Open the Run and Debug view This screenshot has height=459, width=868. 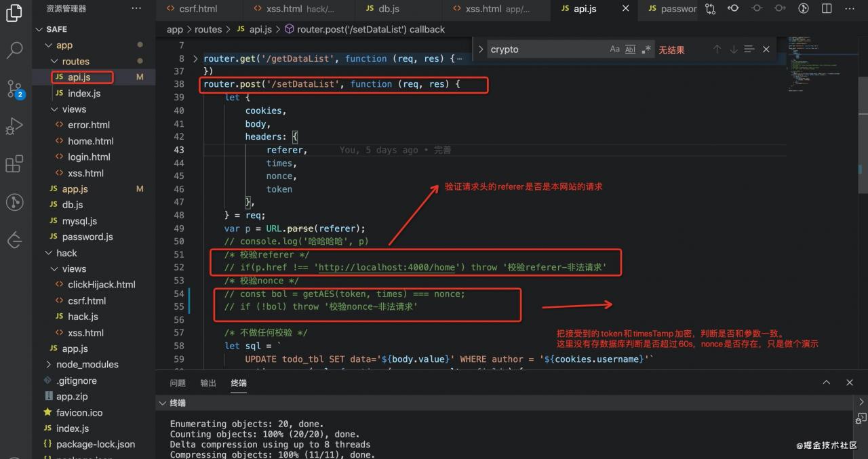tap(14, 126)
